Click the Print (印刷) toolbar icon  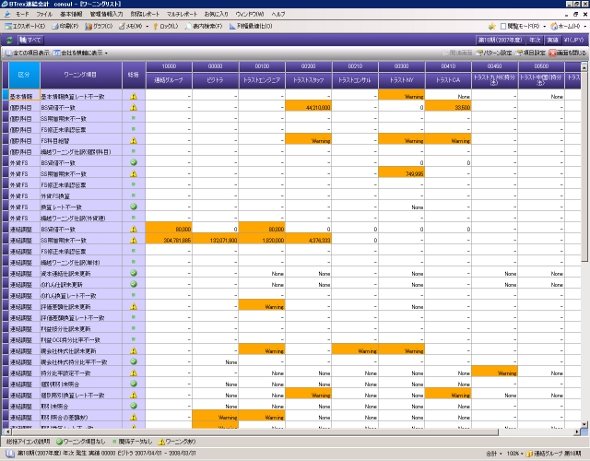[55, 26]
